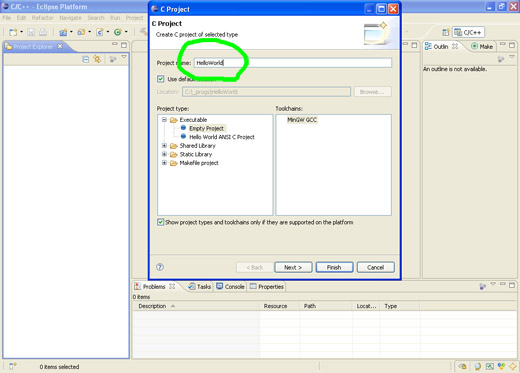Toggle Show project types supported on platform checkbox

coord(161,222)
